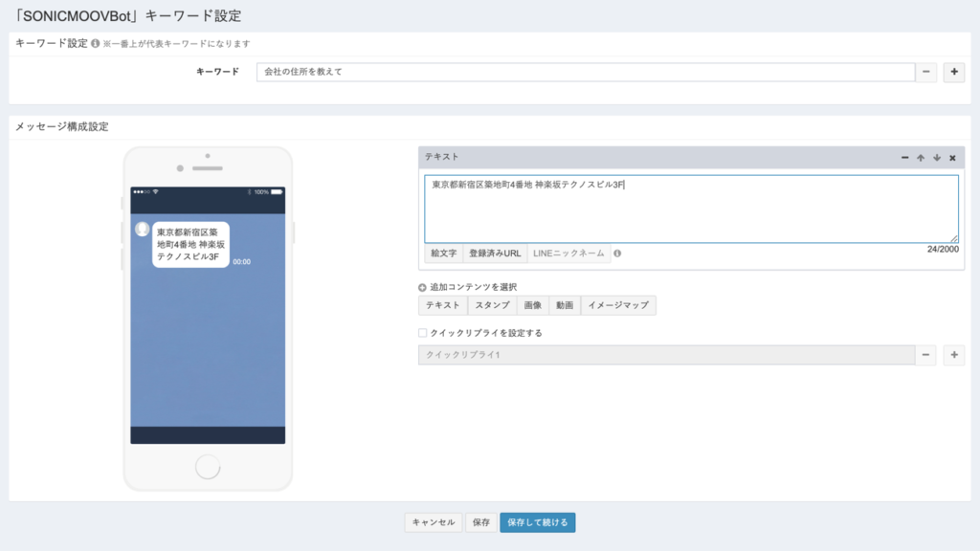
Task: Remove quick reply row with minus
Action: [925, 355]
